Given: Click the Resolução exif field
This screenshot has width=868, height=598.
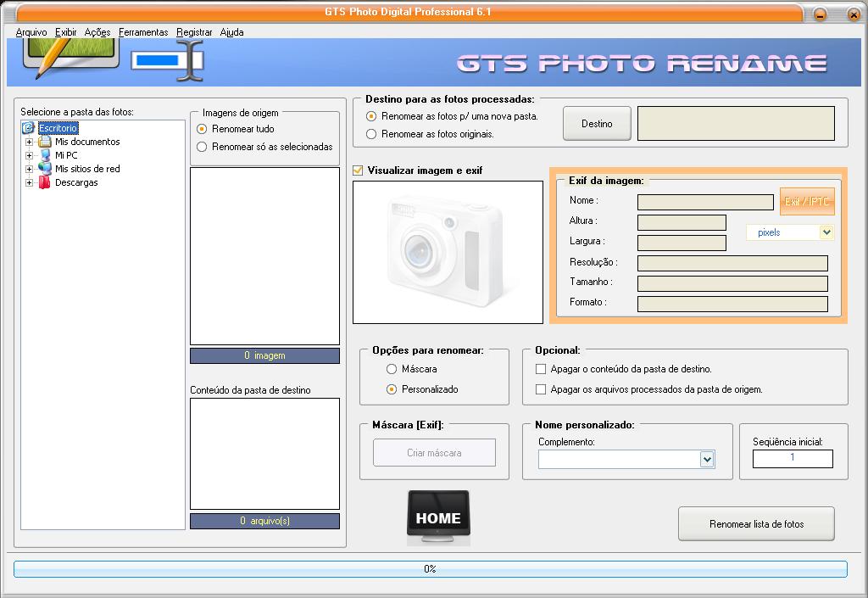Looking at the screenshot, I should [x=732, y=264].
